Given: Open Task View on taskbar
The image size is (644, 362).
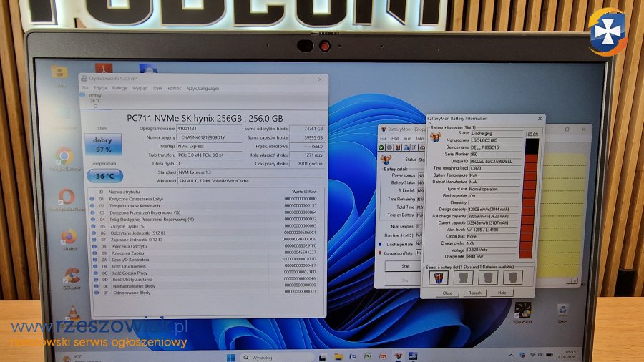Looking at the screenshot, I should [323, 357].
